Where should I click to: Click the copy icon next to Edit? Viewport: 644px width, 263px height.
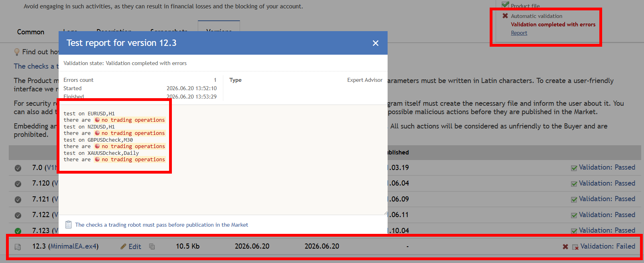click(x=152, y=247)
